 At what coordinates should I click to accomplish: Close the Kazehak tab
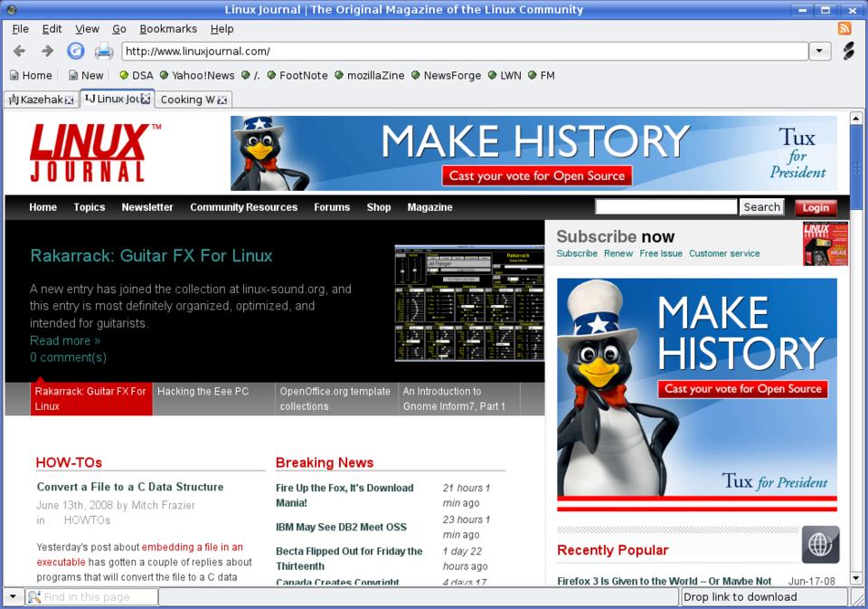pyautogui.click(x=69, y=100)
